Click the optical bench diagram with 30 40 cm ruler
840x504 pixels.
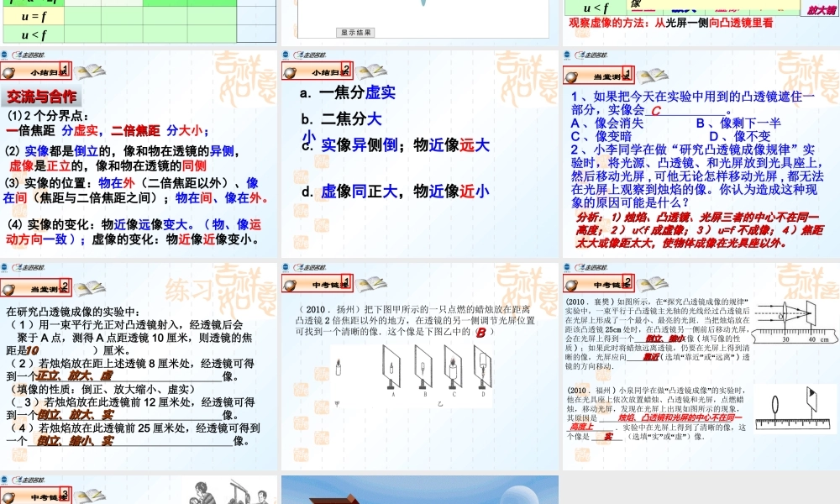794,322
